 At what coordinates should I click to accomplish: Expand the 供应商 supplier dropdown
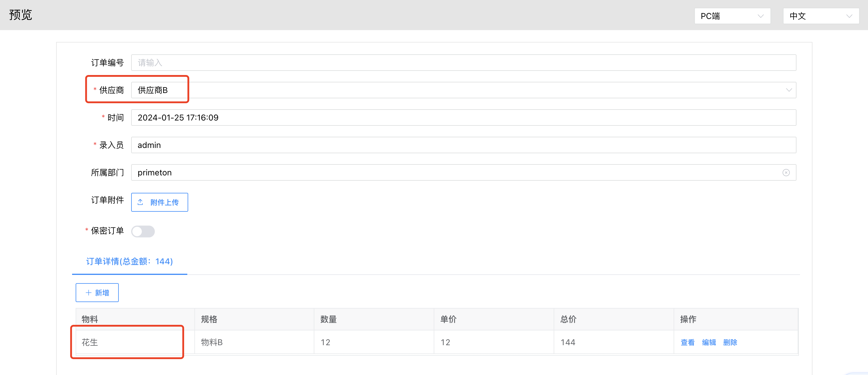point(789,90)
